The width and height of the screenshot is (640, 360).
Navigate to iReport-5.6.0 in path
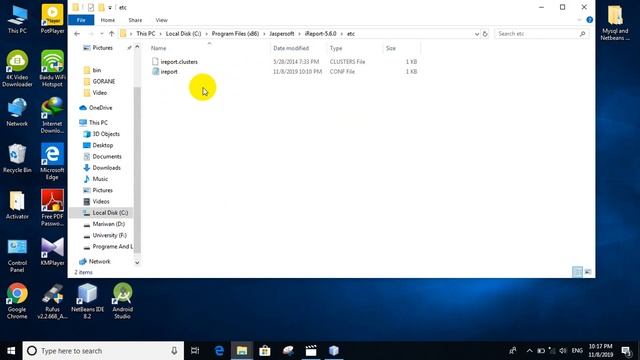(320, 34)
